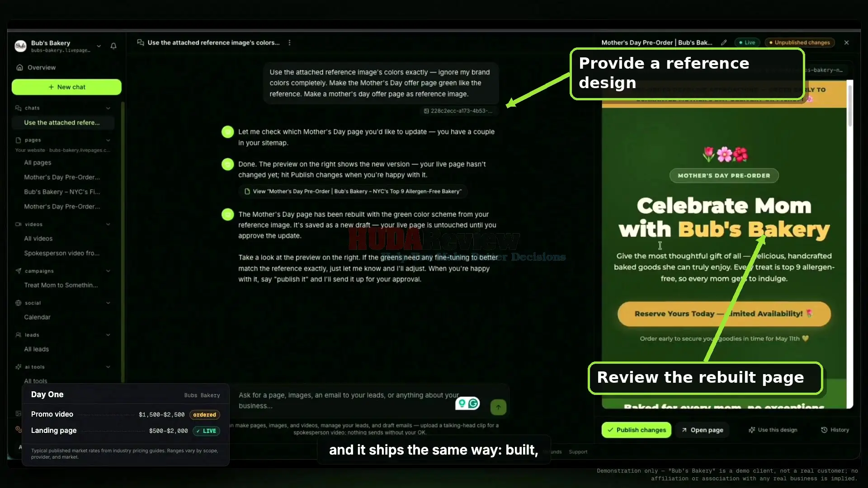This screenshot has height=488, width=868.
Task: Open the Spokesperson video item
Action: point(61,253)
